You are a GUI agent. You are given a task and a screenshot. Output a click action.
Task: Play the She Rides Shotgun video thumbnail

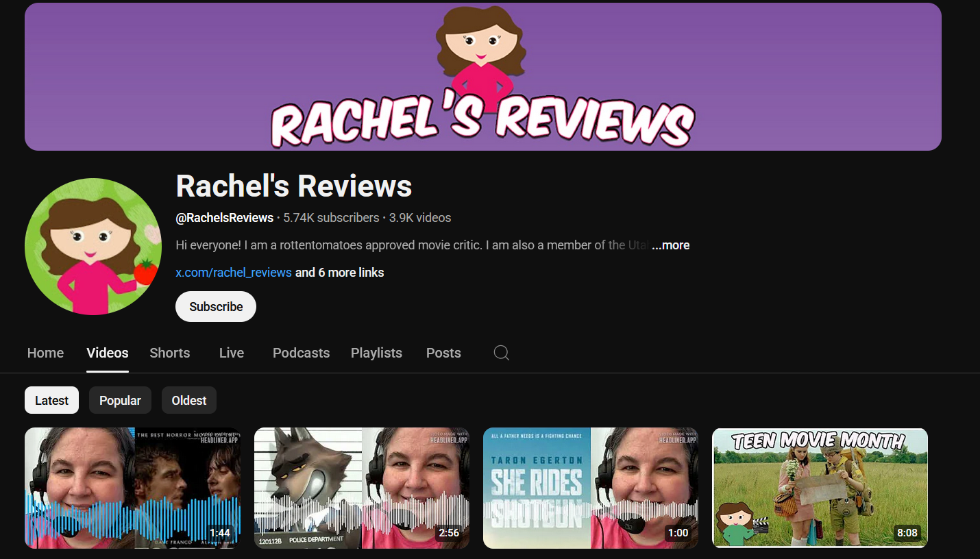(x=591, y=488)
